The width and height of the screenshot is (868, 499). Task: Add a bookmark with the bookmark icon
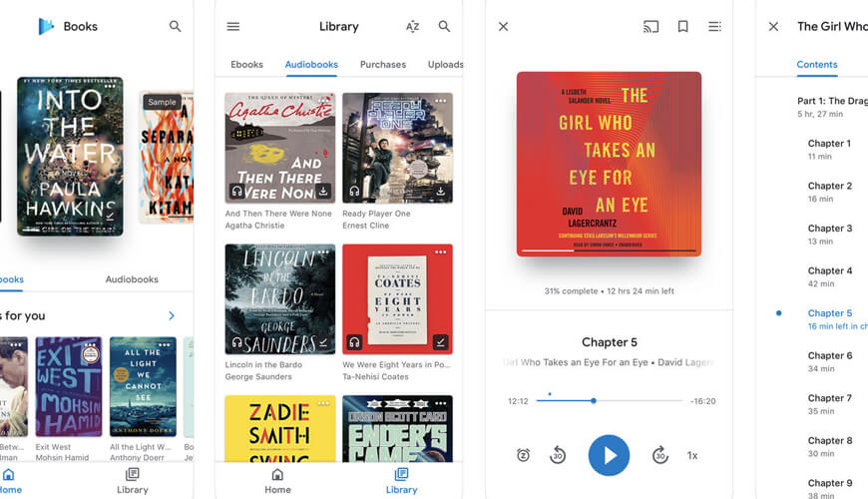coord(683,26)
